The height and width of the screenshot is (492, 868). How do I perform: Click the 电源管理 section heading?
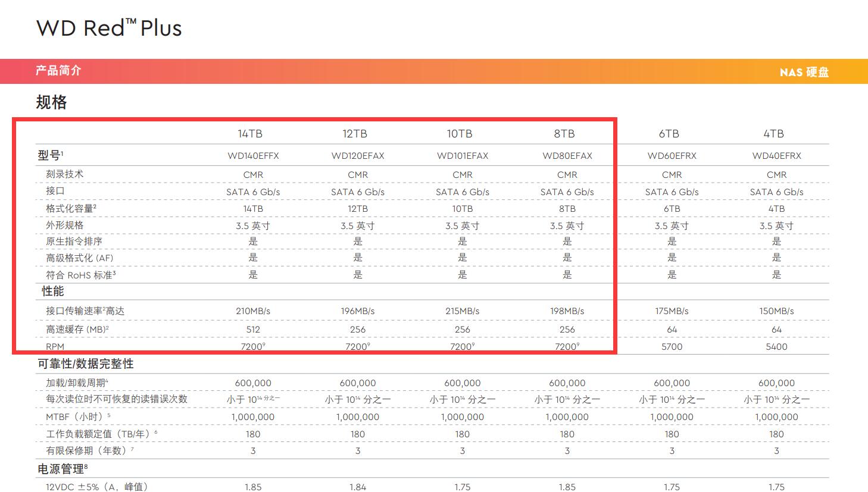[63, 469]
